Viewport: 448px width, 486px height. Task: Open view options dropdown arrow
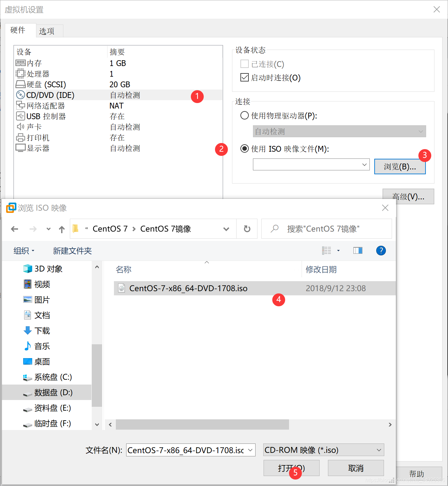338,251
